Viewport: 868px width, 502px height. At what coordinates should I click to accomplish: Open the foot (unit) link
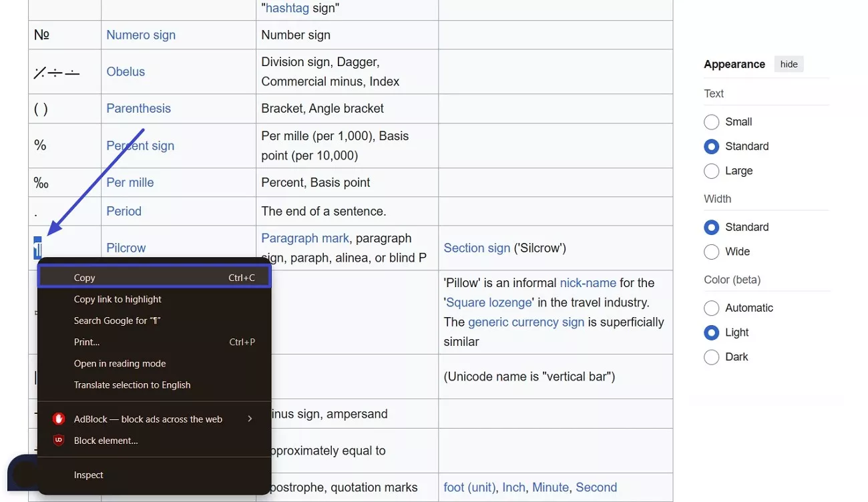click(469, 487)
